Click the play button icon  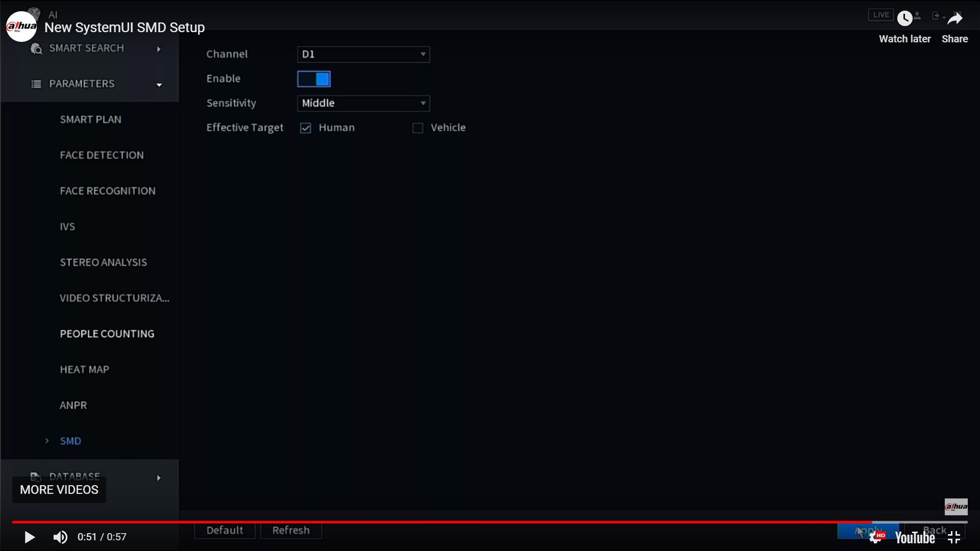click(x=30, y=537)
